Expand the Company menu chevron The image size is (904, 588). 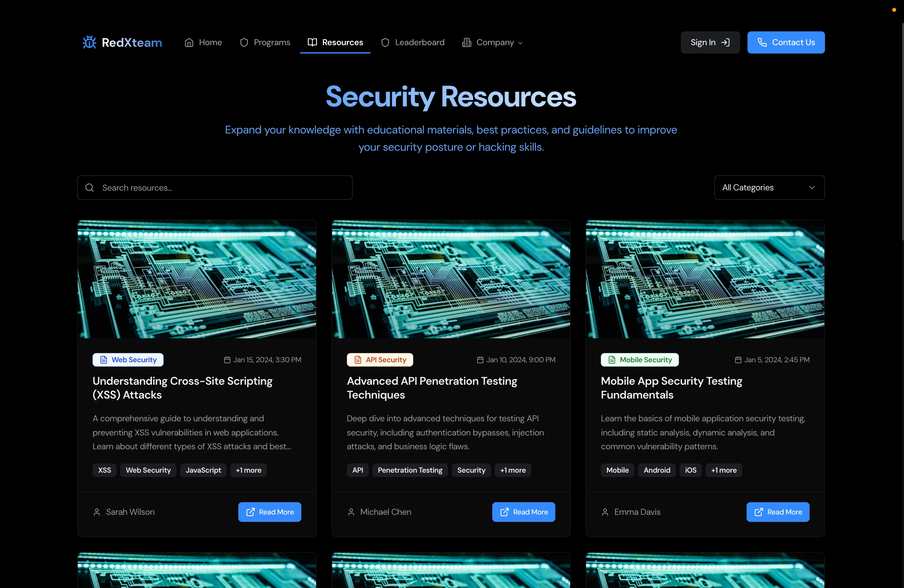pos(520,43)
